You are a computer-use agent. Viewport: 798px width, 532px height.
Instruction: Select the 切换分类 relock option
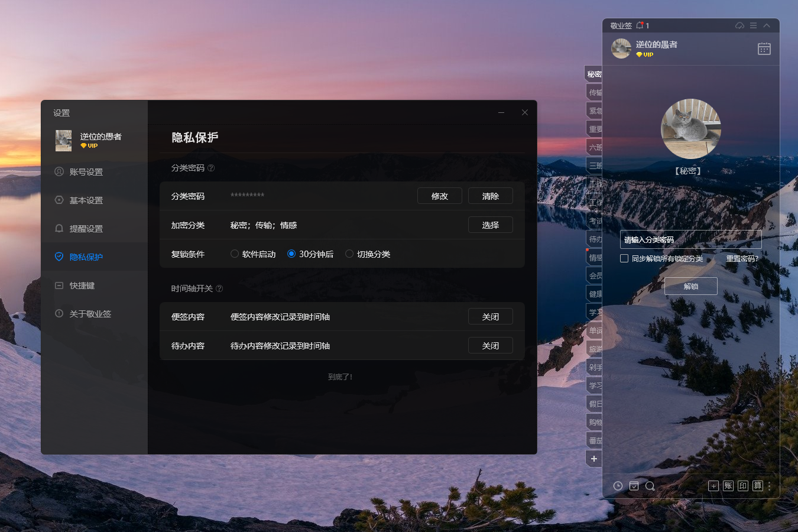349,254
